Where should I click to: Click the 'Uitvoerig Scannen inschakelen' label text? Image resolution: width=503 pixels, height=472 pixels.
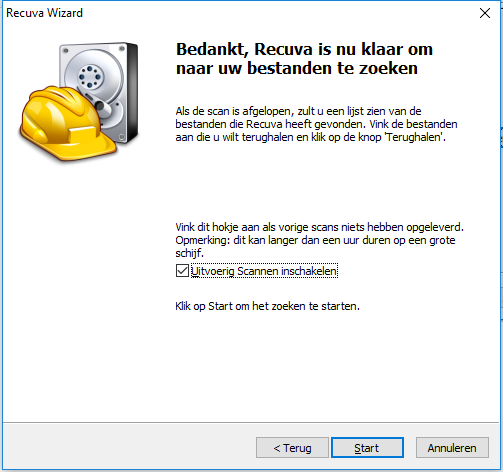coord(264,271)
